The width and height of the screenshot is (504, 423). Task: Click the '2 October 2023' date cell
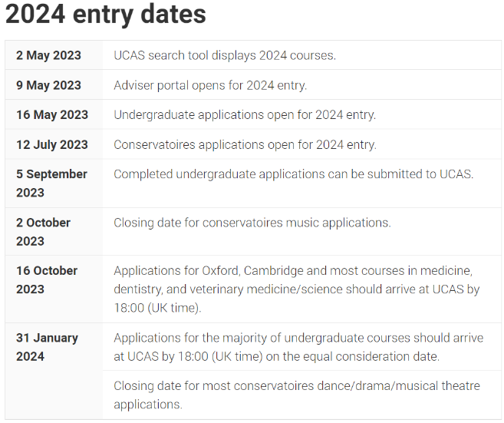pyautogui.click(x=43, y=231)
